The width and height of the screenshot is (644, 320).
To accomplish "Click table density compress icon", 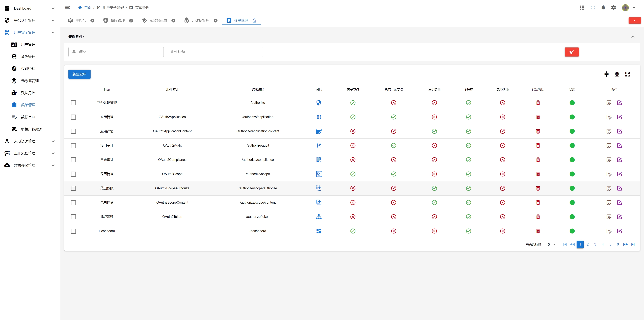I will (606, 74).
